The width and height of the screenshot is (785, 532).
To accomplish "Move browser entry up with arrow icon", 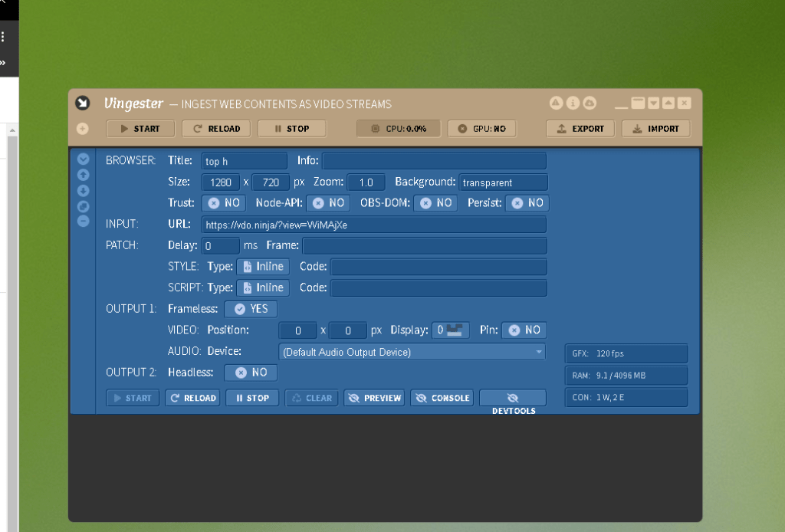I will tap(83, 175).
